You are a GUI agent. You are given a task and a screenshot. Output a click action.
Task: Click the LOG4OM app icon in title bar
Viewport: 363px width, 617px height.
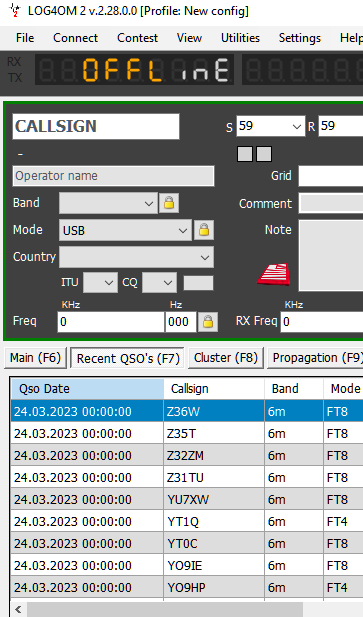pyautogui.click(x=15, y=10)
